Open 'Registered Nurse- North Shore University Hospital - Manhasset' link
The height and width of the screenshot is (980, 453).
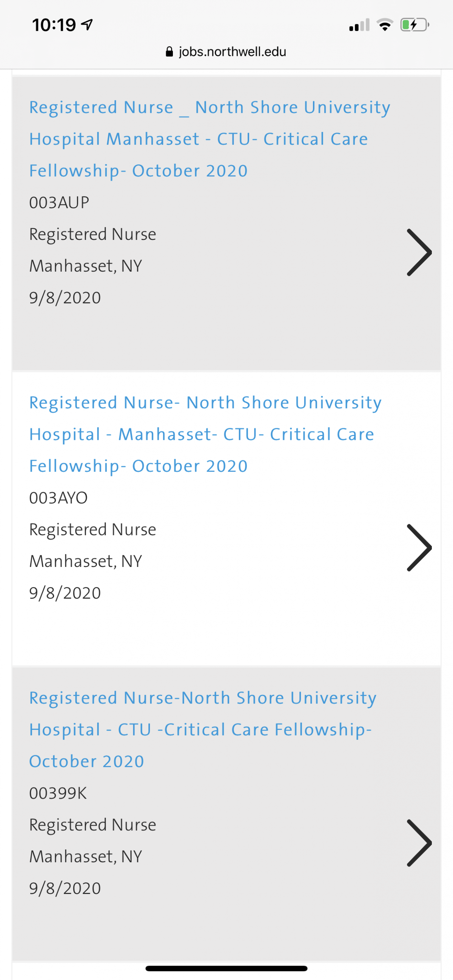tap(206, 435)
